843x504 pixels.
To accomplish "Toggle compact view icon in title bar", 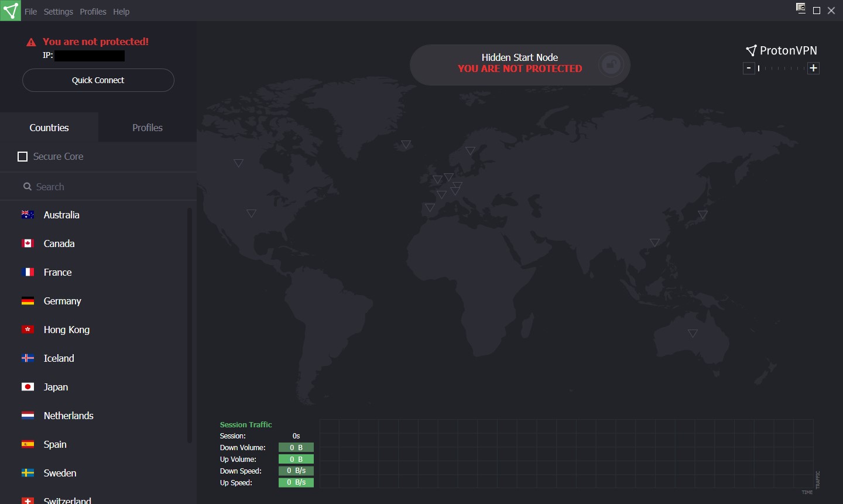I will click(x=800, y=8).
